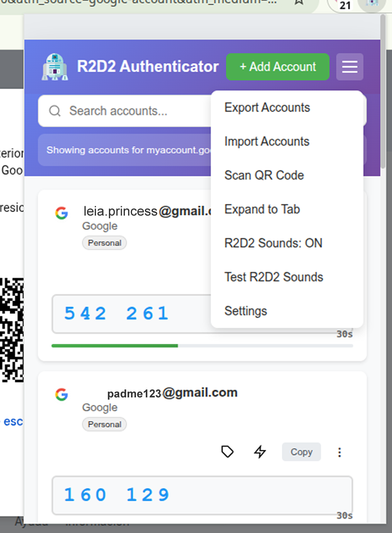Click Personal tag under padme123 account
392x533 pixels.
tap(104, 424)
